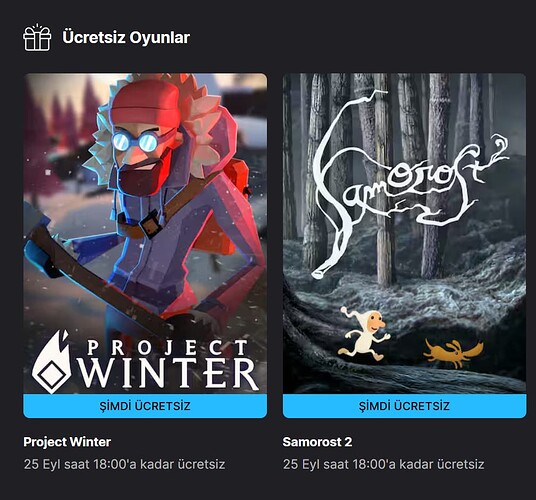Screen dimensions: 536x500
Task: Click ŞİMDİ ÜCRETSİZ banner under Samorost 2
Action: click(404, 406)
